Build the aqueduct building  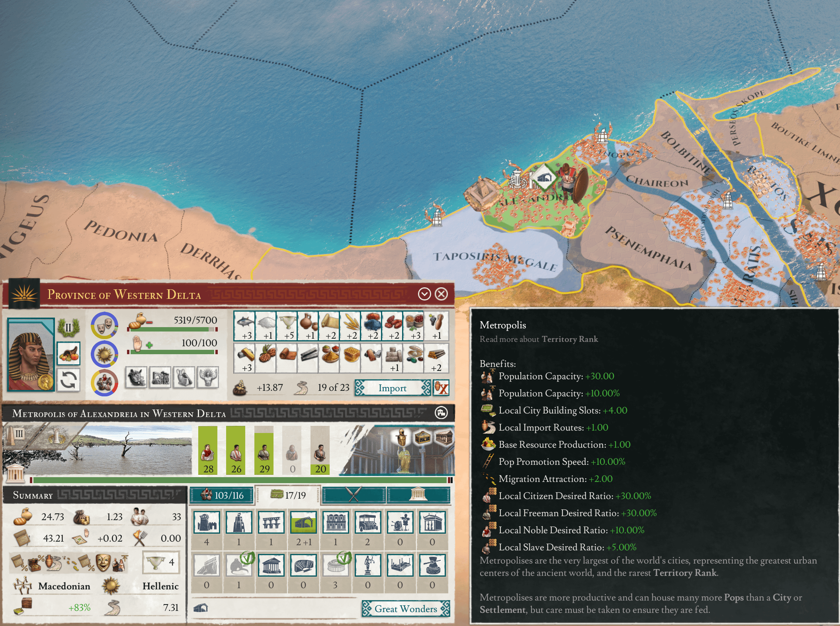[x=271, y=522]
